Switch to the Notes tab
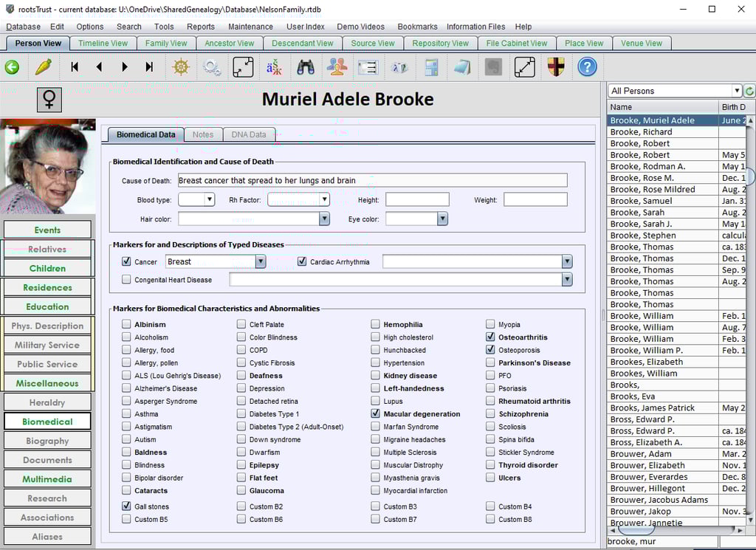 tap(203, 134)
